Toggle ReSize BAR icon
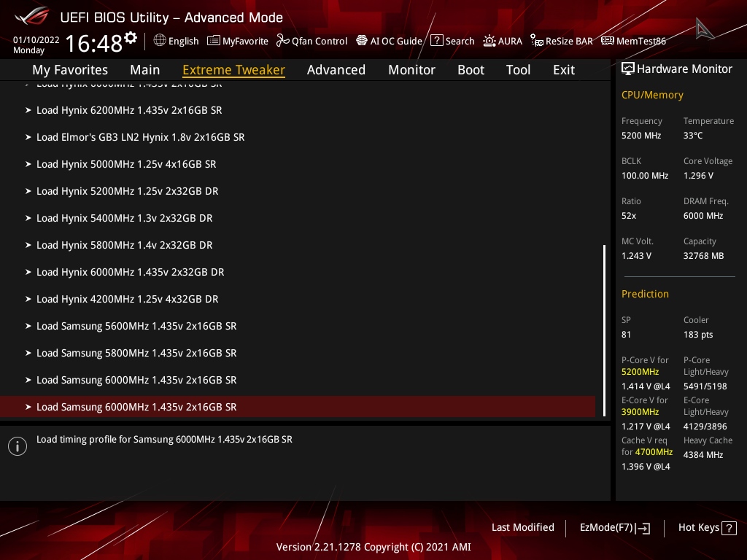The image size is (747, 560). pyautogui.click(x=537, y=41)
